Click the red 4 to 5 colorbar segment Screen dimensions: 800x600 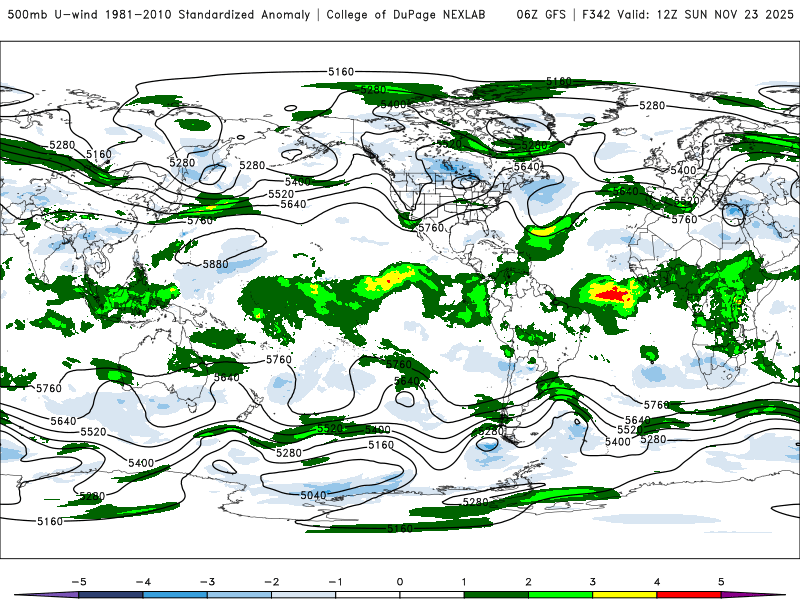(689, 595)
